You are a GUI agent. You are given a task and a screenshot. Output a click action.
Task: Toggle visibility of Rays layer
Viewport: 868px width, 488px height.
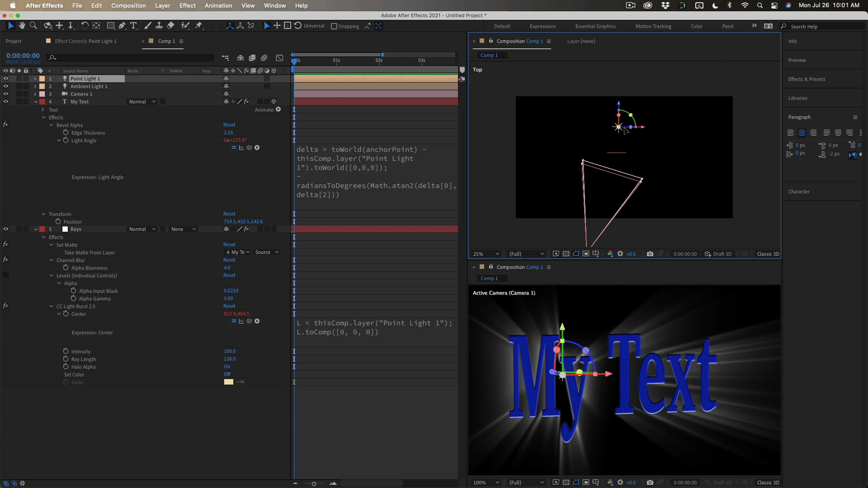click(x=6, y=229)
